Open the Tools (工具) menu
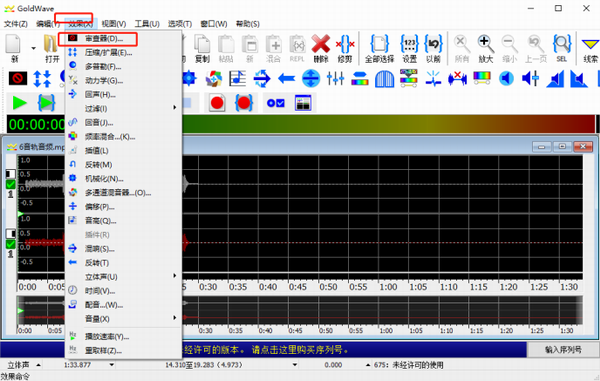The width and height of the screenshot is (600, 381). point(147,24)
